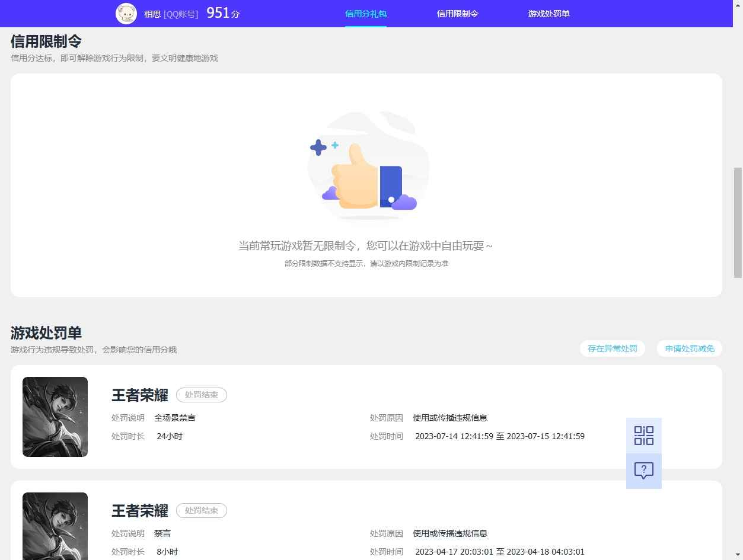Click the 全场景禁言 punishment description
743x560 pixels.
(x=175, y=418)
